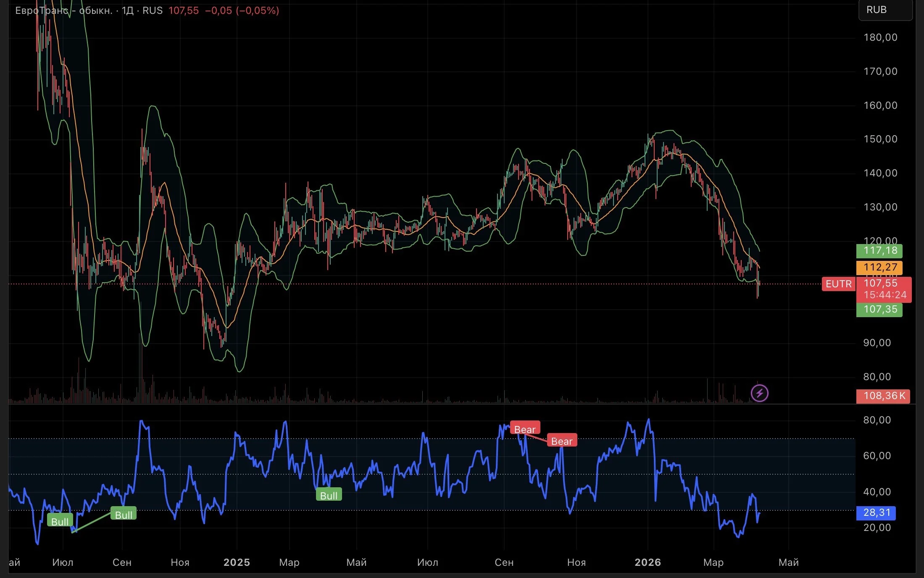924x578 pixels.
Task: Click the −0,05 (−0,05%) change value
Action: pos(242,11)
